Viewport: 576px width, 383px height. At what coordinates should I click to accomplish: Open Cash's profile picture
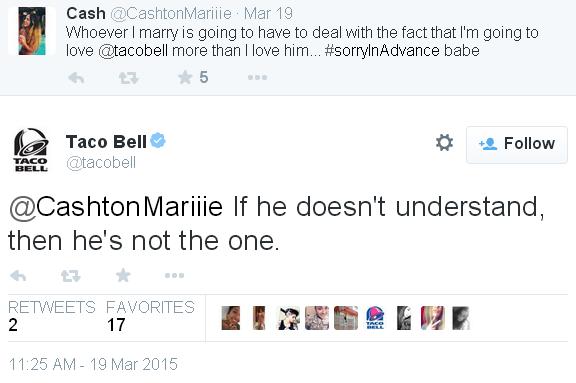(x=32, y=31)
